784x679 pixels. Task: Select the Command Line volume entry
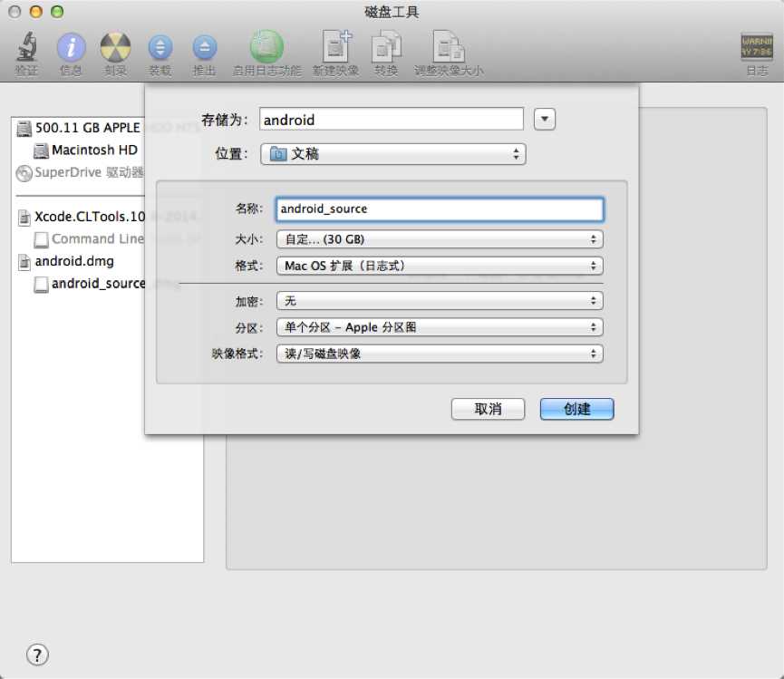89,239
